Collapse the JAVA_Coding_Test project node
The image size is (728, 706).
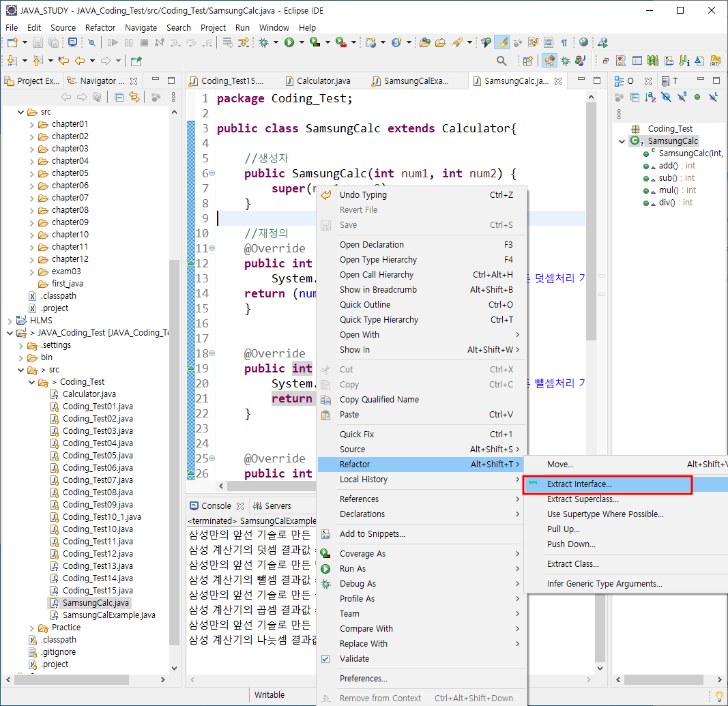tap(10, 333)
